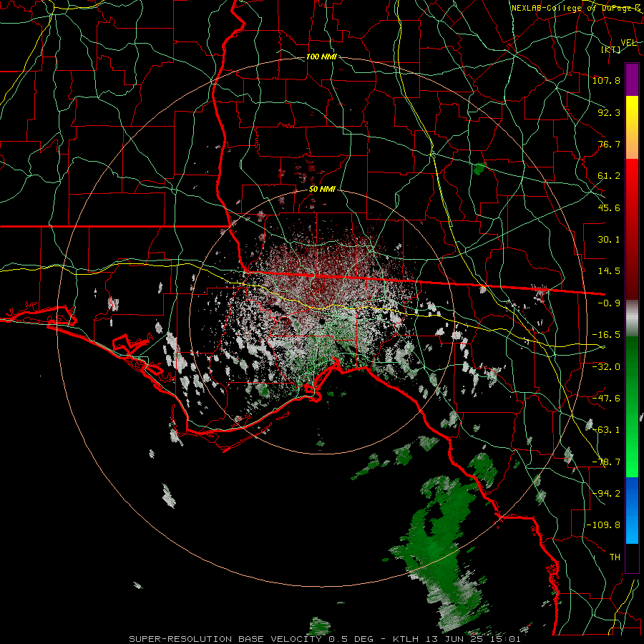Screen dimensions: 644x644
Task: Click the 14.5 value on the velocity scale
Action: point(609,271)
